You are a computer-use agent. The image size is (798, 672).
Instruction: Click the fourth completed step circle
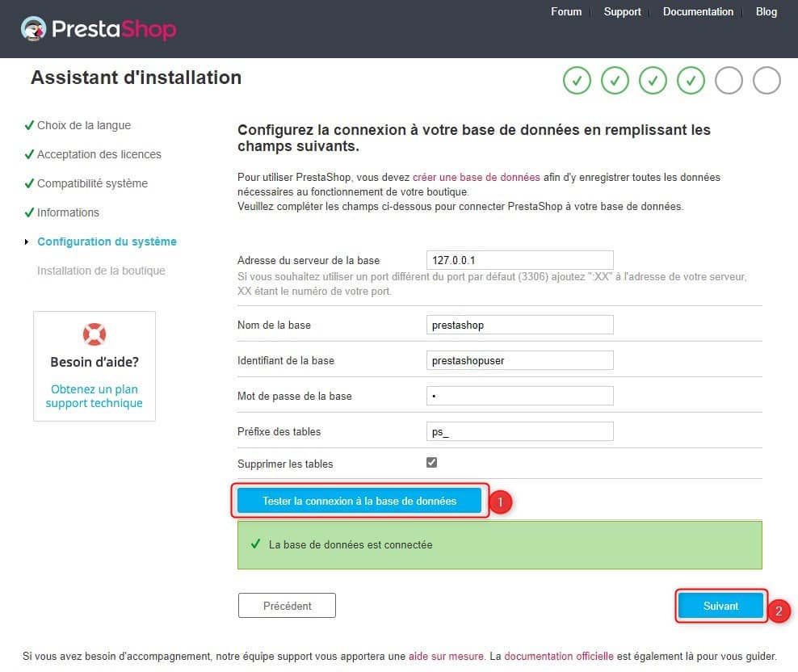click(x=691, y=81)
